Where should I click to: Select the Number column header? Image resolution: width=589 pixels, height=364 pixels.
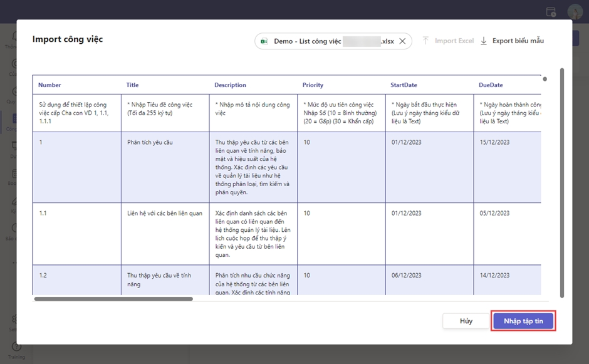50,85
